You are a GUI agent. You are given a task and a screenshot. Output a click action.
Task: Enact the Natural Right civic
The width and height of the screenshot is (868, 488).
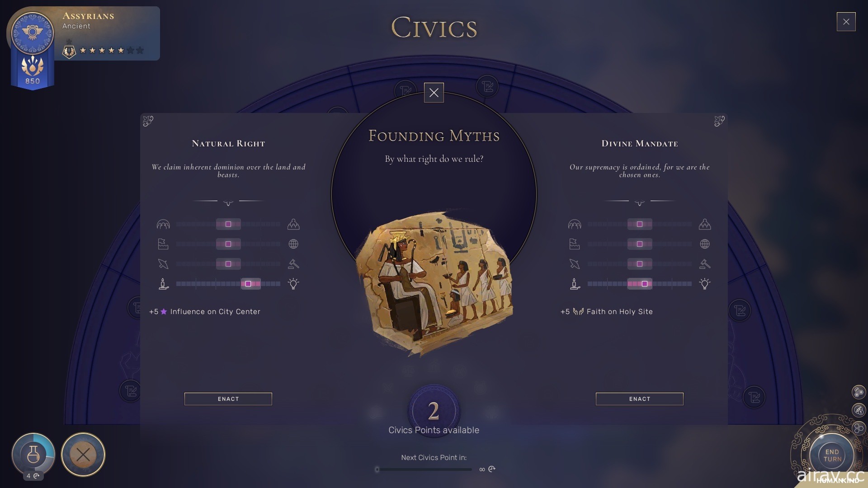click(x=228, y=399)
